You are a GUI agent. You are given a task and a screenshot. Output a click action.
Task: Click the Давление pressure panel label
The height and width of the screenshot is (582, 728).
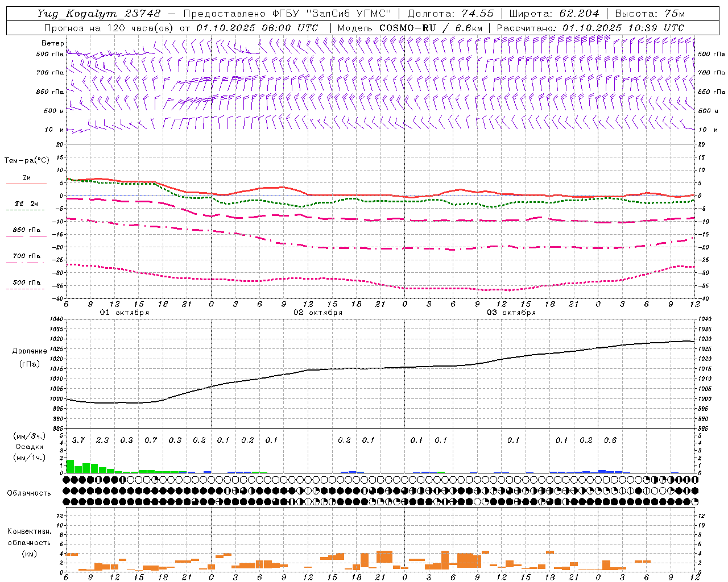(30, 351)
